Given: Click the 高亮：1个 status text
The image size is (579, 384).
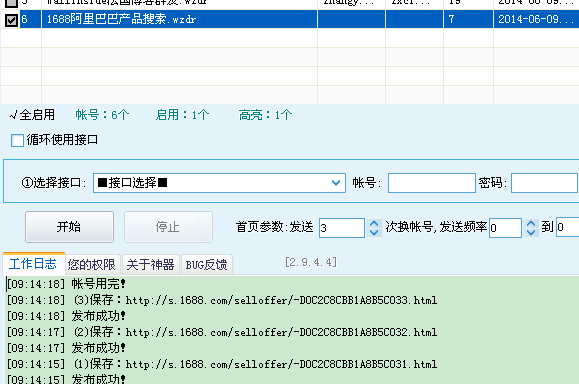Looking at the screenshot, I should pyautogui.click(x=265, y=115).
